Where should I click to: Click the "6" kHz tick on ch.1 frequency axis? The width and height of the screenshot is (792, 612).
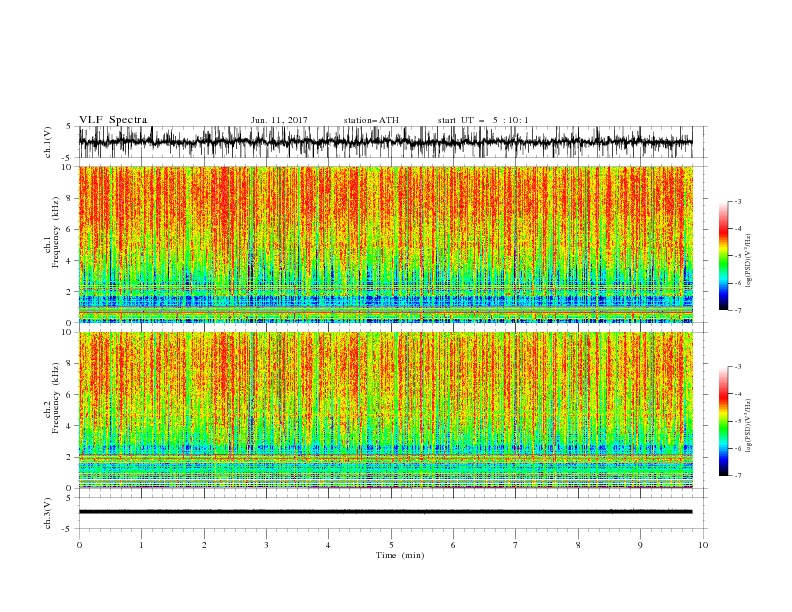point(69,229)
